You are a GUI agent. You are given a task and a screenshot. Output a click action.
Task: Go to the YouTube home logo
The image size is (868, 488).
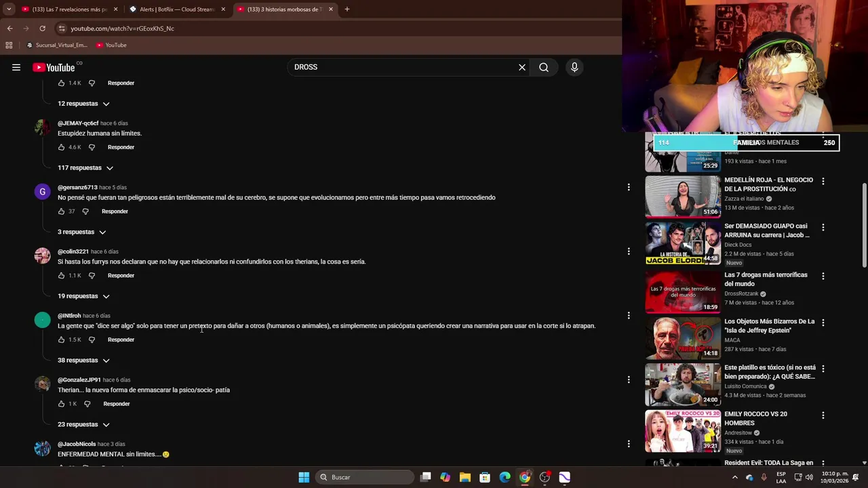(x=54, y=67)
